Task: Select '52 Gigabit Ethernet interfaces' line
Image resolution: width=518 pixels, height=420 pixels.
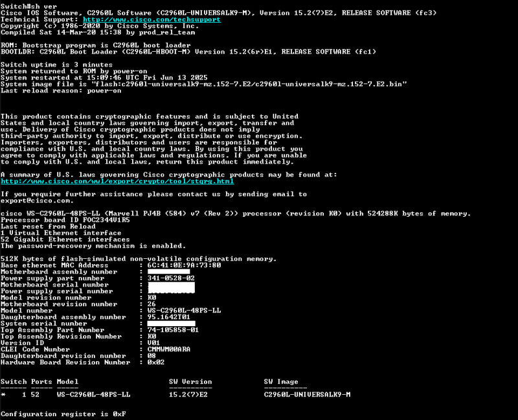Action: pyautogui.click(x=65, y=239)
